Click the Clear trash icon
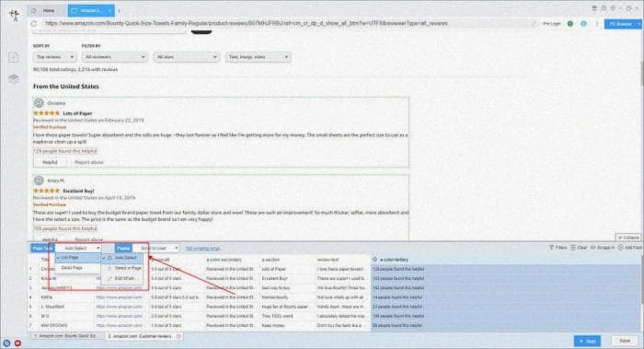Screen dimensions: 644x349 pyautogui.click(x=572, y=248)
